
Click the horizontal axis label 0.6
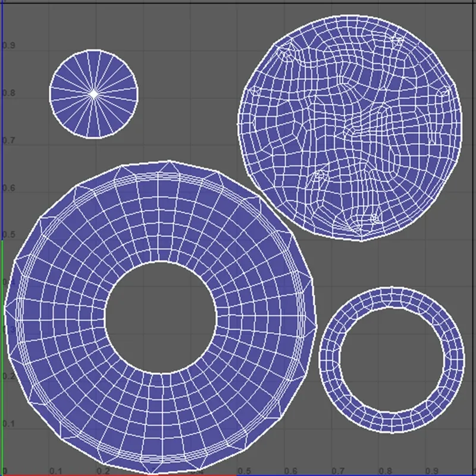coord(291,471)
